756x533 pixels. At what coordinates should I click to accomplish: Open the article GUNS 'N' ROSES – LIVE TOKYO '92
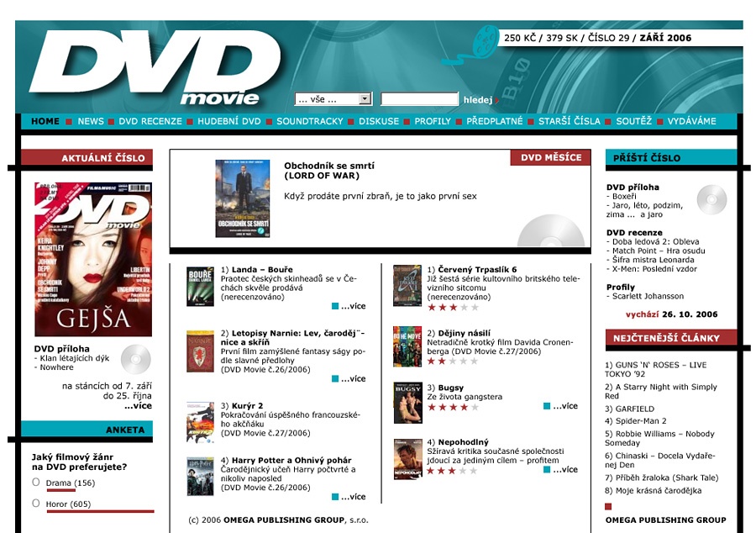656,369
